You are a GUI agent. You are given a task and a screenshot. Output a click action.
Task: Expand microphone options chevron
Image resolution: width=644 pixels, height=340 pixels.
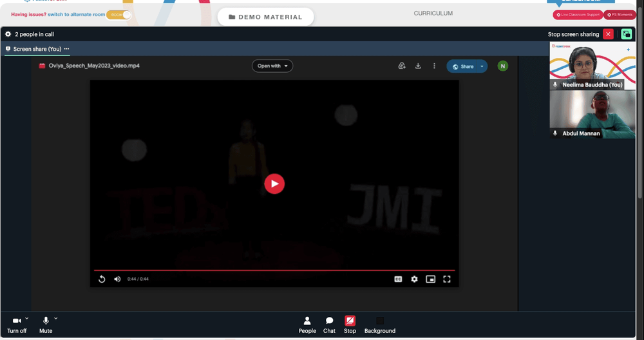[x=56, y=318]
